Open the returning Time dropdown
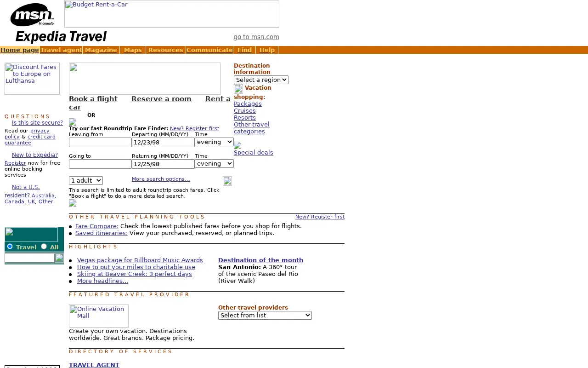 pyautogui.click(x=214, y=164)
